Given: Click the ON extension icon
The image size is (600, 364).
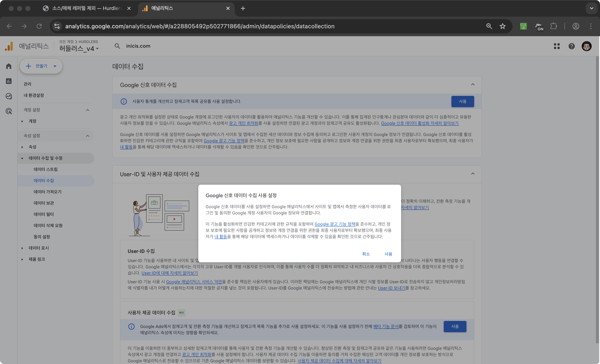Looking at the screenshot, I should [x=539, y=27].
